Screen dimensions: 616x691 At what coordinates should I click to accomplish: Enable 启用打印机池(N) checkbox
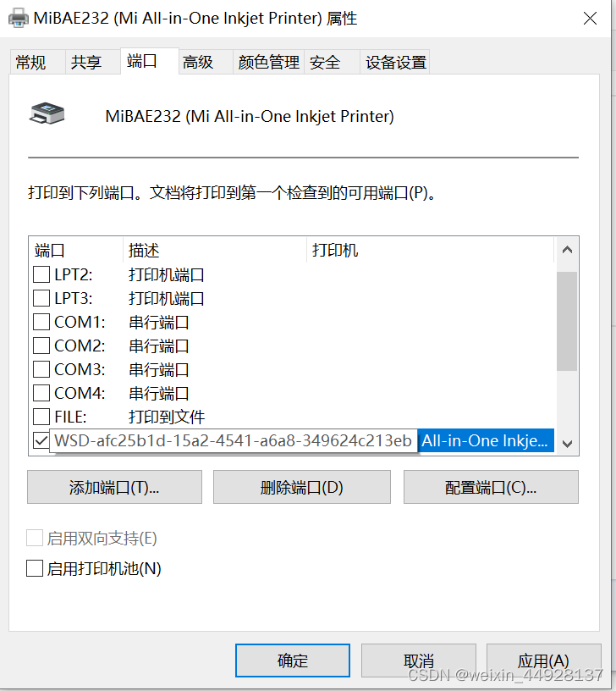click(x=35, y=568)
